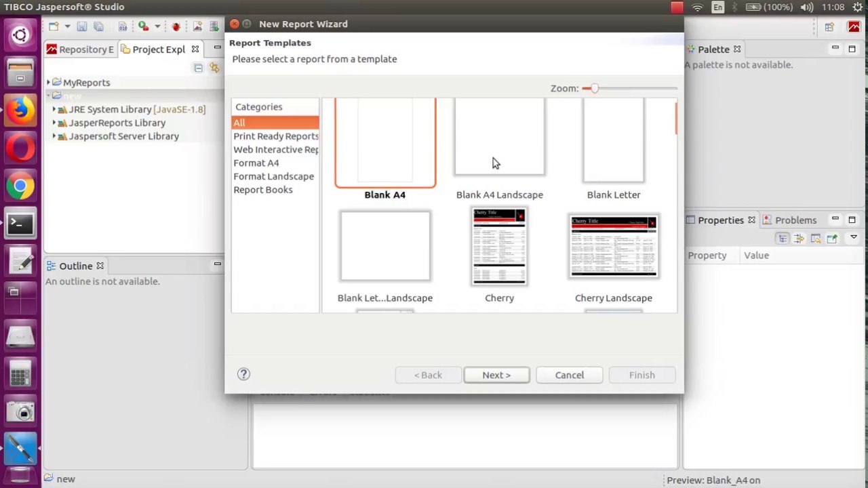Open wizard help question mark icon
Image resolution: width=868 pixels, height=488 pixels.
[243, 374]
